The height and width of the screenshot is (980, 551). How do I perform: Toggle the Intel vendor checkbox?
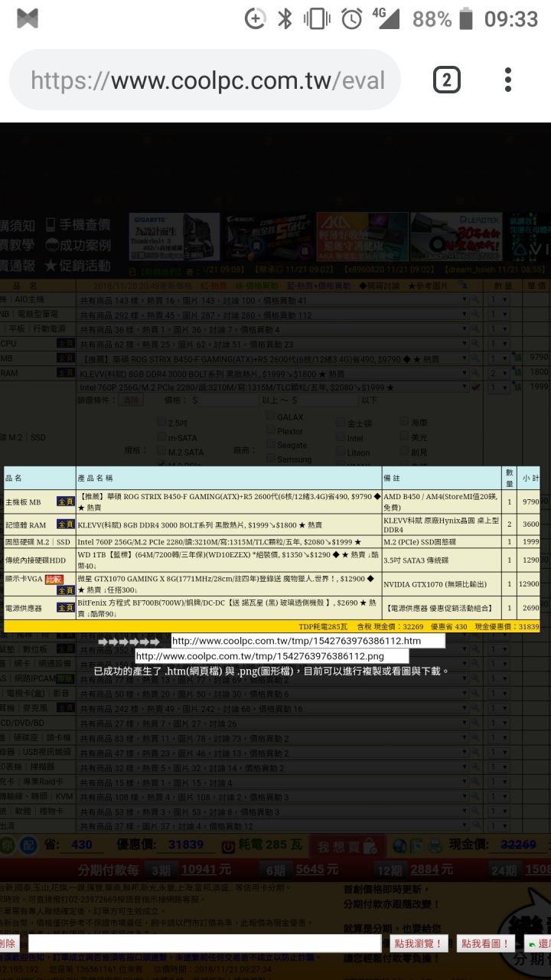[341, 439]
